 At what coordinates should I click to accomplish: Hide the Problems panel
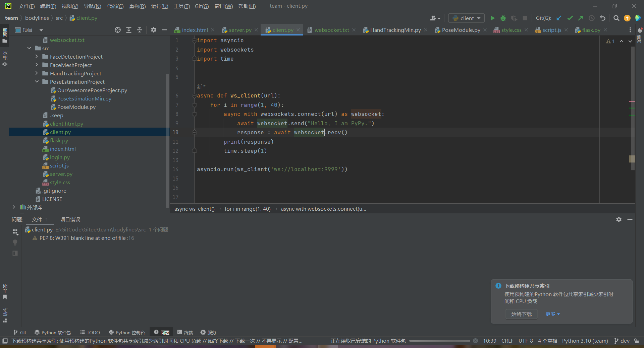(630, 219)
